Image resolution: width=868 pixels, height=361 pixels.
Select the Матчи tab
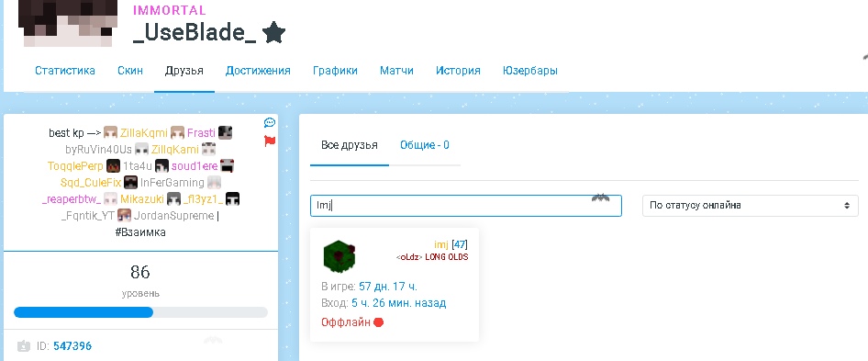[396, 71]
